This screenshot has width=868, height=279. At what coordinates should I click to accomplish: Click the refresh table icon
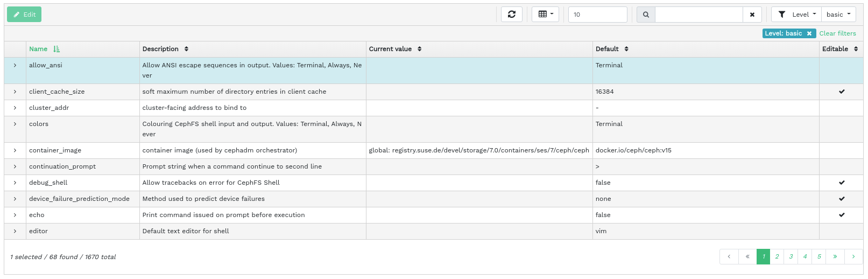(511, 15)
